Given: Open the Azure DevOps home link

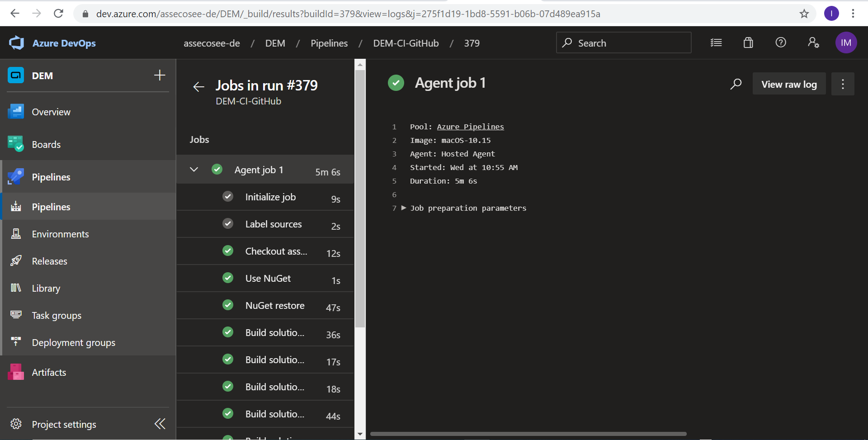Looking at the screenshot, I should pos(64,43).
